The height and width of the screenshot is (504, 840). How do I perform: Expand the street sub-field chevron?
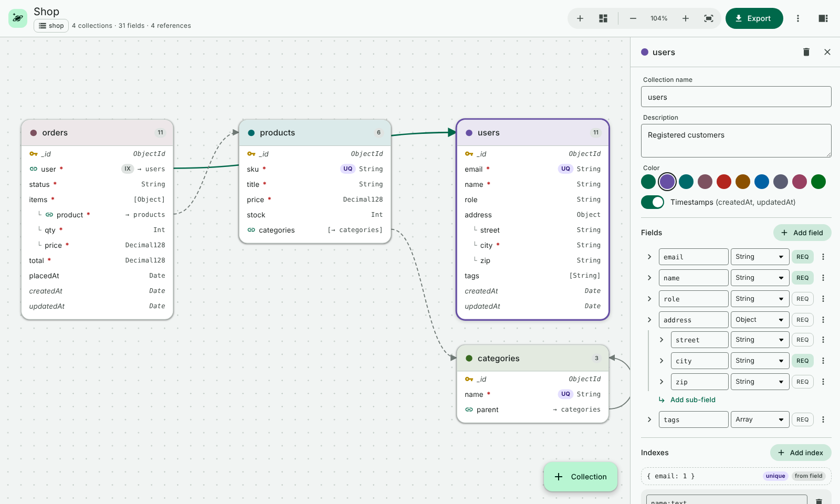click(661, 340)
